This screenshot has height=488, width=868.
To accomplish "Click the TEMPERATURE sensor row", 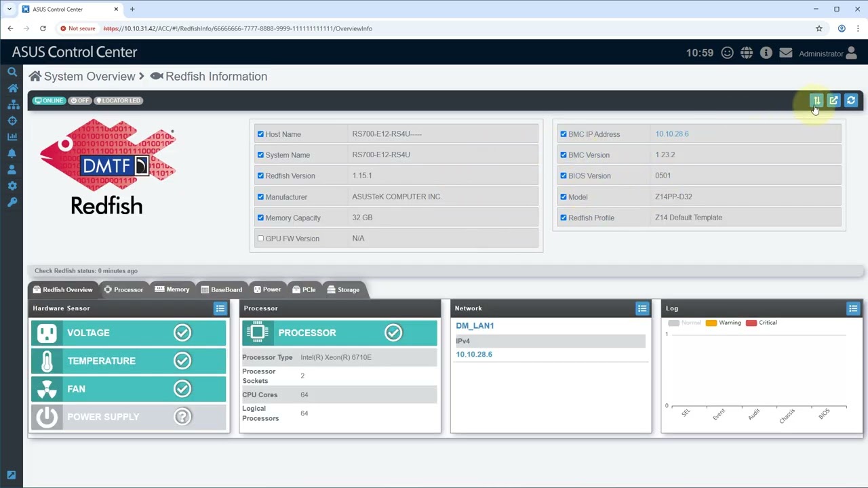I will tap(129, 361).
